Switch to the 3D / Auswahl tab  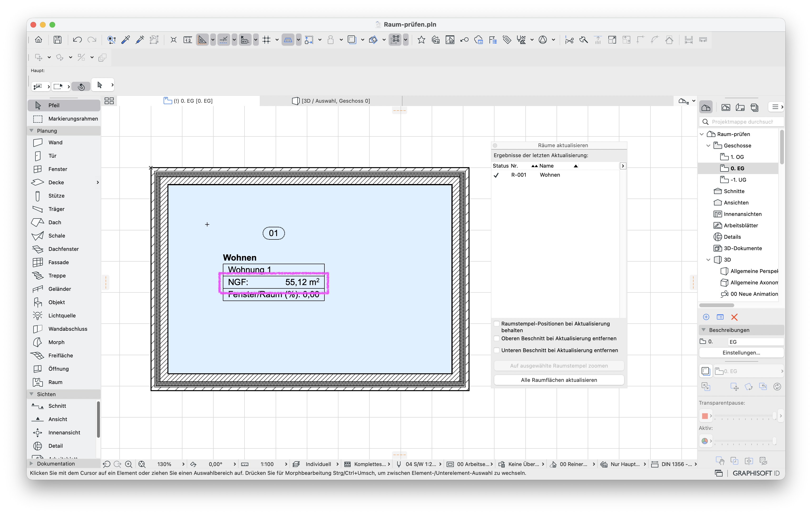coord(331,101)
